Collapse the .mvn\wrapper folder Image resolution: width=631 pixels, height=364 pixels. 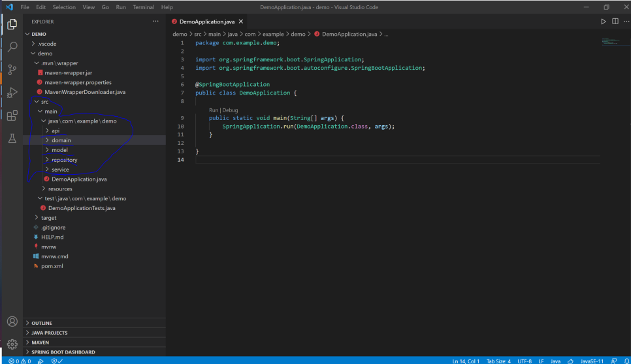(59, 63)
